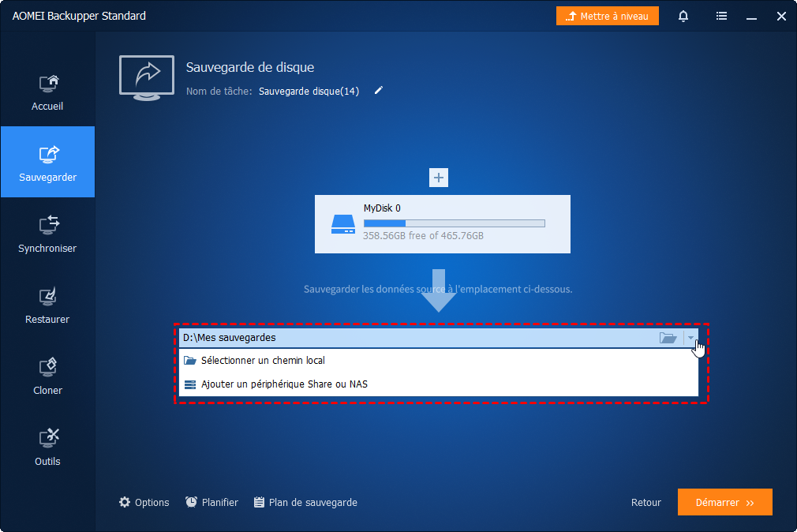Click 358.56GB free of 465.76GB text

tap(423, 235)
